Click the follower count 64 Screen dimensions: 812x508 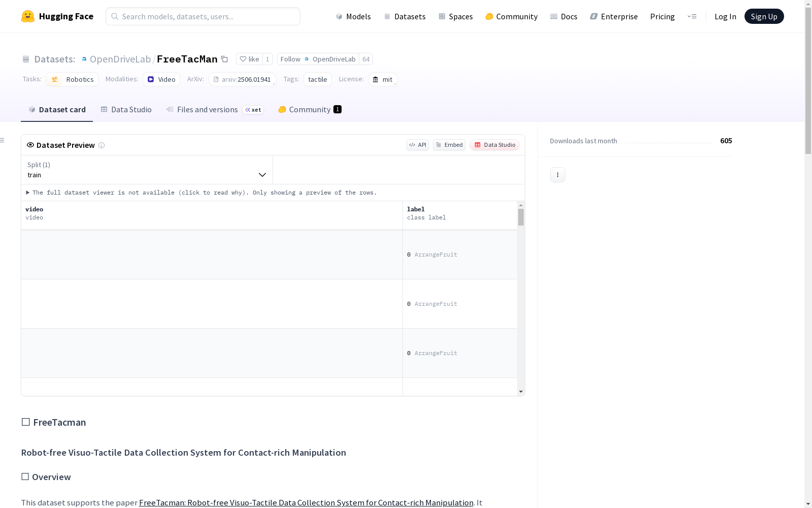(366, 59)
